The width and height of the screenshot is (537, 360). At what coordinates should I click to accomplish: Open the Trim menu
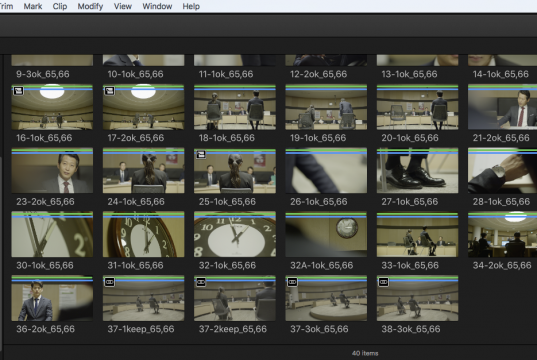(6, 6)
